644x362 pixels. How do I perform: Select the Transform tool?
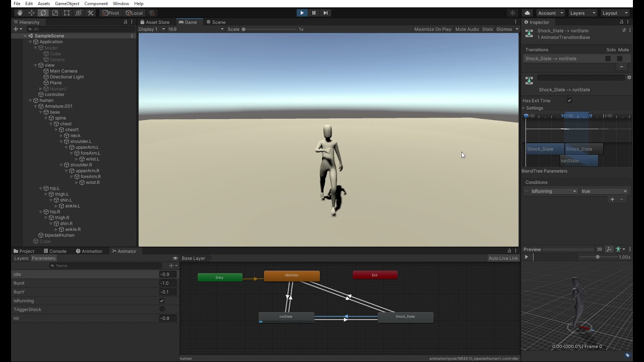pyautogui.click(x=78, y=13)
